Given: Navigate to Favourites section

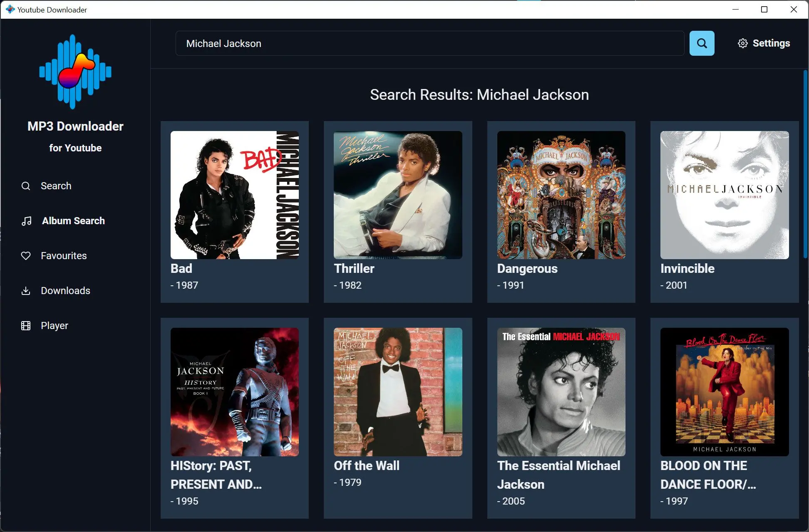Looking at the screenshot, I should click(64, 256).
